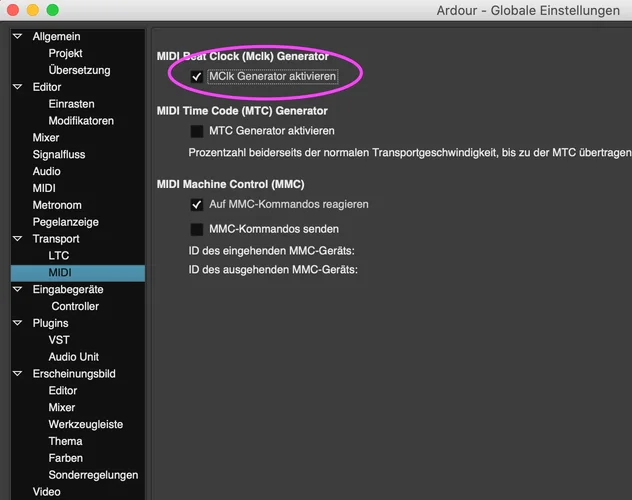Collapse the Transport tree section

[17, 239]
